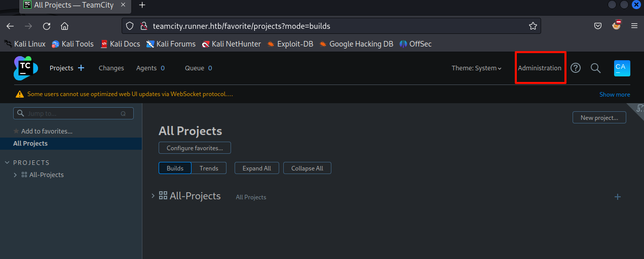Click the Jump to... search field
Screen dimensions: 644x259
[x=73, y=114]
